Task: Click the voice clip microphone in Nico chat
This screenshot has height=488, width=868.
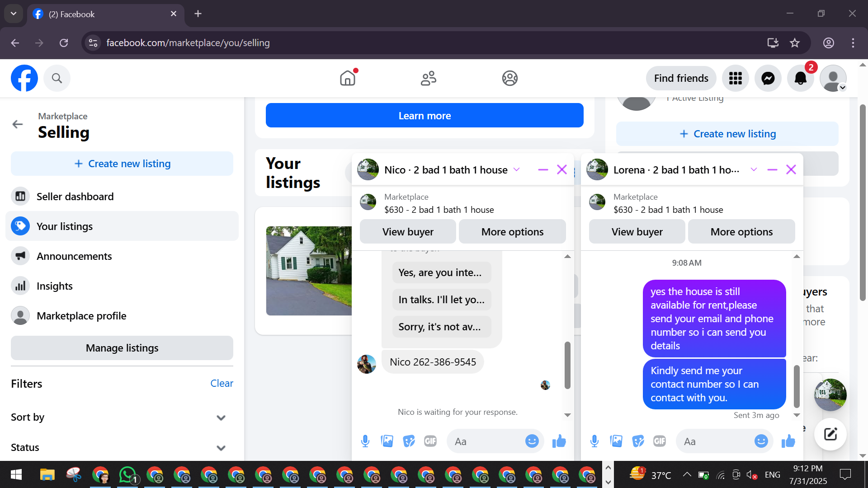Action: point(365,441)
